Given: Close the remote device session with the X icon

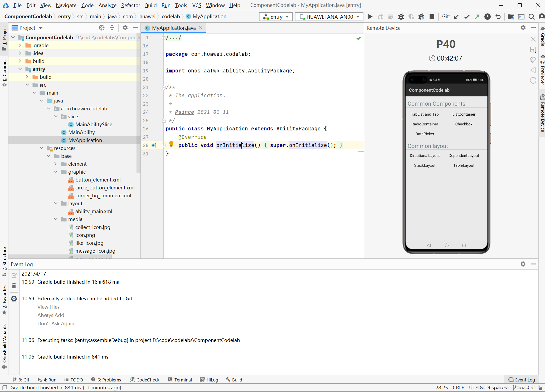Looking at the screenshot, I should point(533,39).
